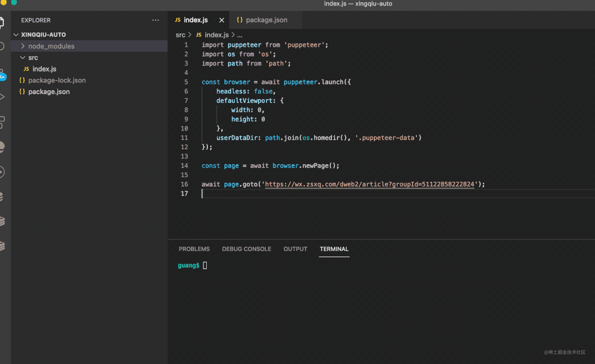595x364 pixels.
Task: Open the zsxq.com article URL link in code
Action: click(369, 184)
